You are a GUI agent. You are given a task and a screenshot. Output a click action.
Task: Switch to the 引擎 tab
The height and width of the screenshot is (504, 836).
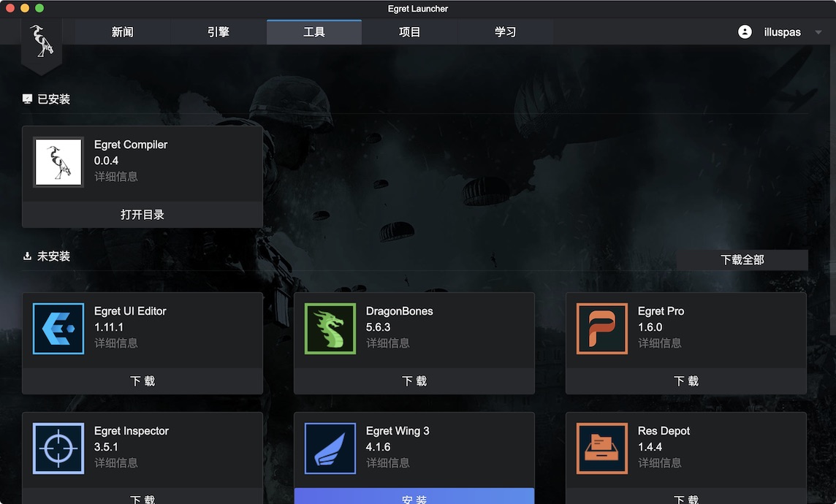tap(218, 32)
